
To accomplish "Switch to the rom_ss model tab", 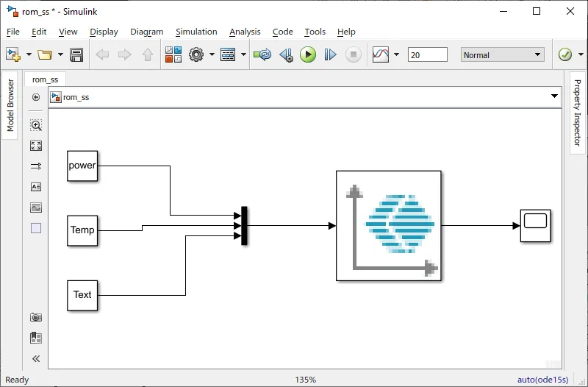I will 45,79.
